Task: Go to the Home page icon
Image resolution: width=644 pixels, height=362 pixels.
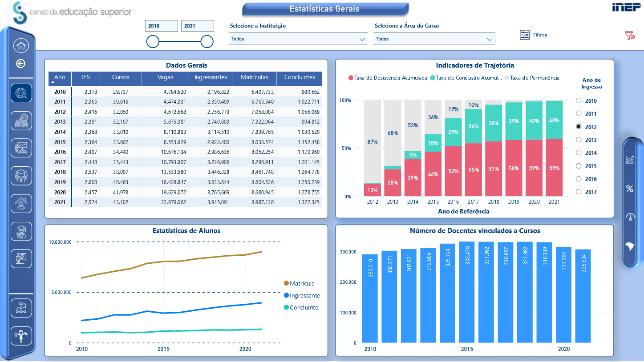Action: [21, 45]
